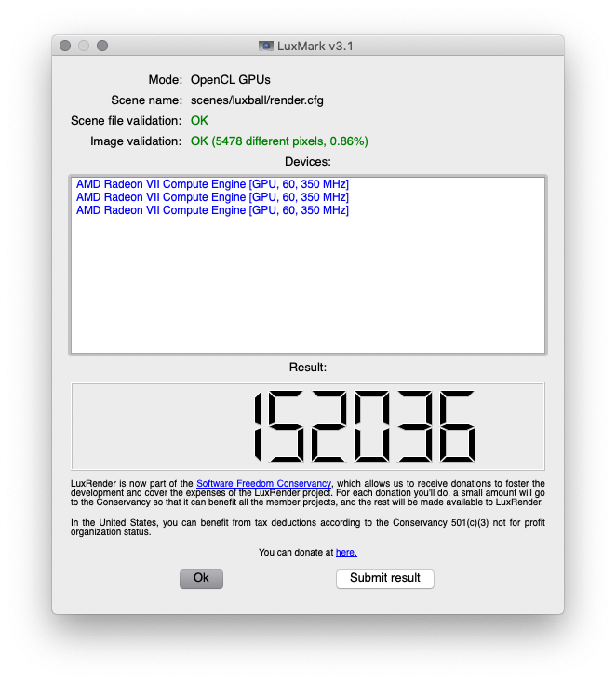Click the LuxMark title bar app icon
This screenshot has width=616, height=683.
pos(266,46)
